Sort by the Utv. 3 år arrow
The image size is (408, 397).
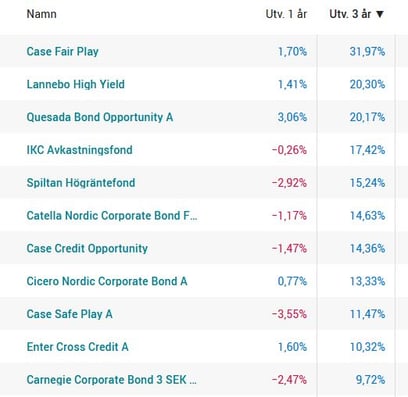pyautogui.click(x=380, y=14)
